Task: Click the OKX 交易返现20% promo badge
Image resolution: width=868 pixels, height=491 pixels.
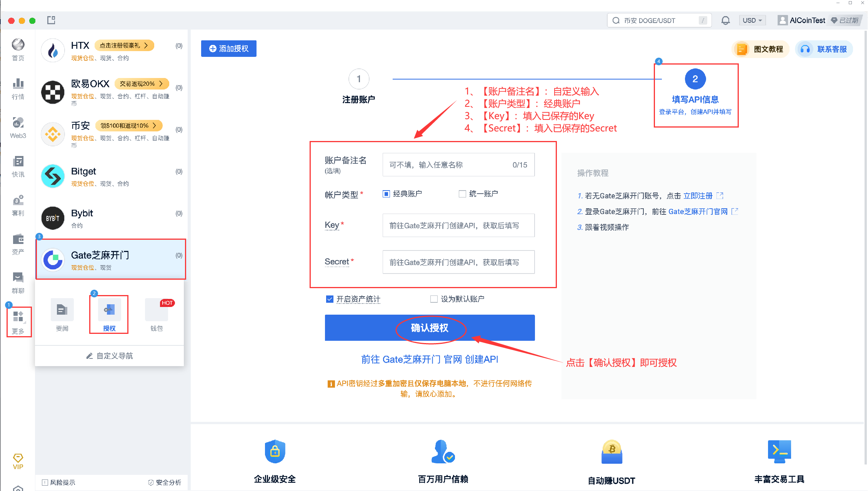Action: click(x=142, y=83)
